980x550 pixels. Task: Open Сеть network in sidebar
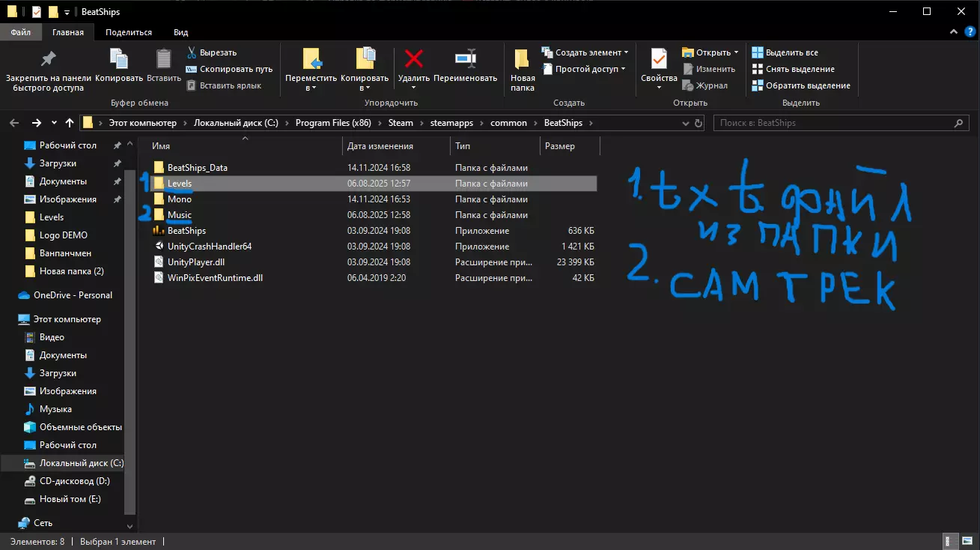(x=43, y=523)
